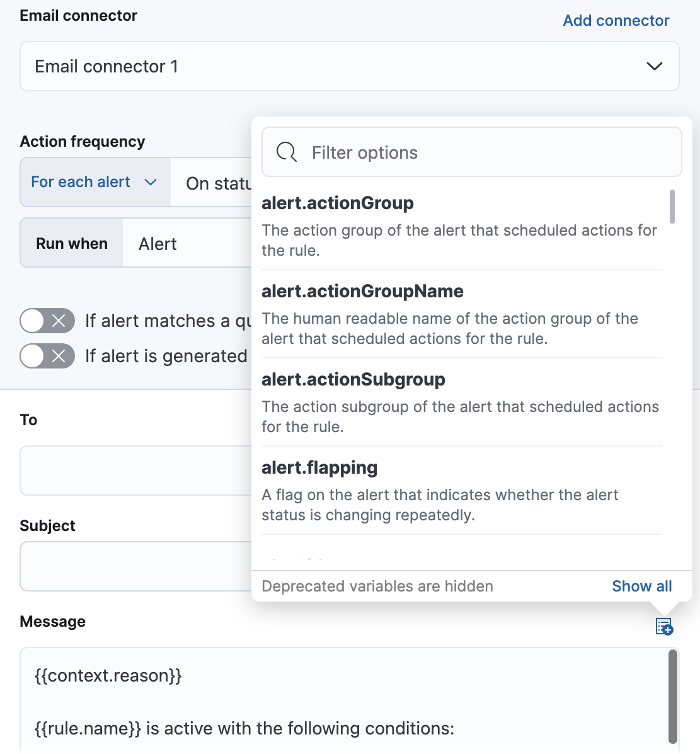Click the Email connector dropdown chevron
The width and height of the screenshot is (700, 754).
(x=654, y=66)
